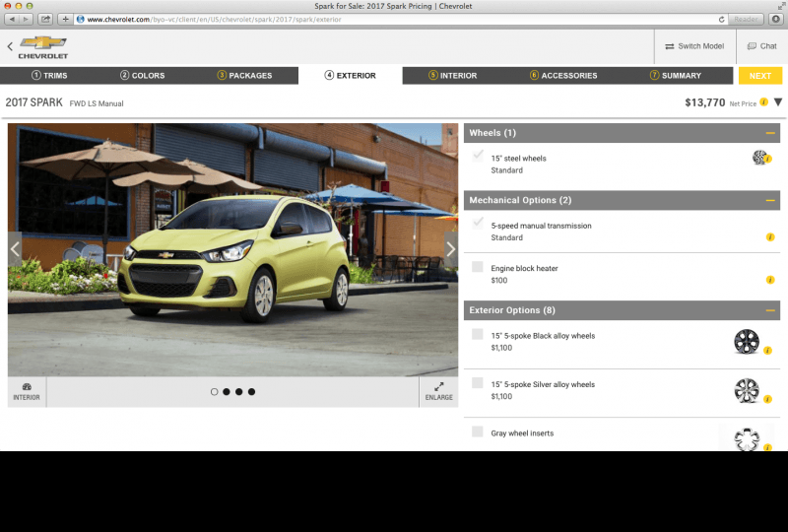Add bookmark with plus button
Viewport: 788px width, 532px height.
(x=65, y=19)
